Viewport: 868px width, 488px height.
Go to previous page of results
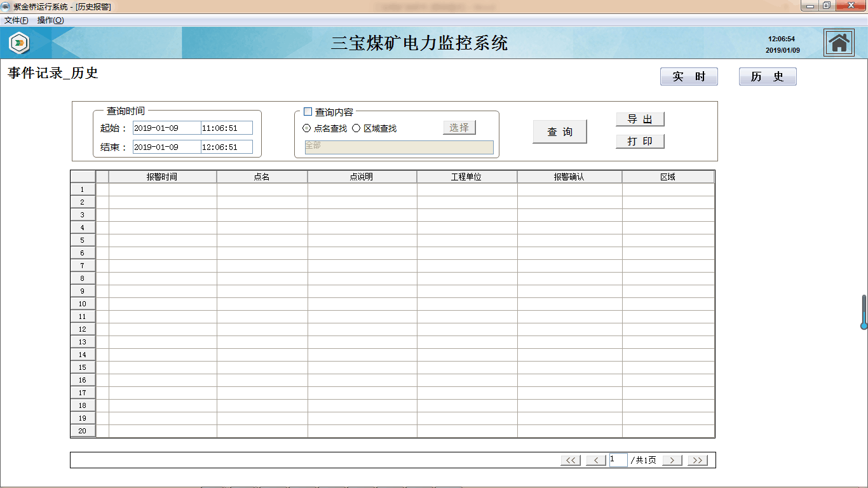tap(595, 460)
